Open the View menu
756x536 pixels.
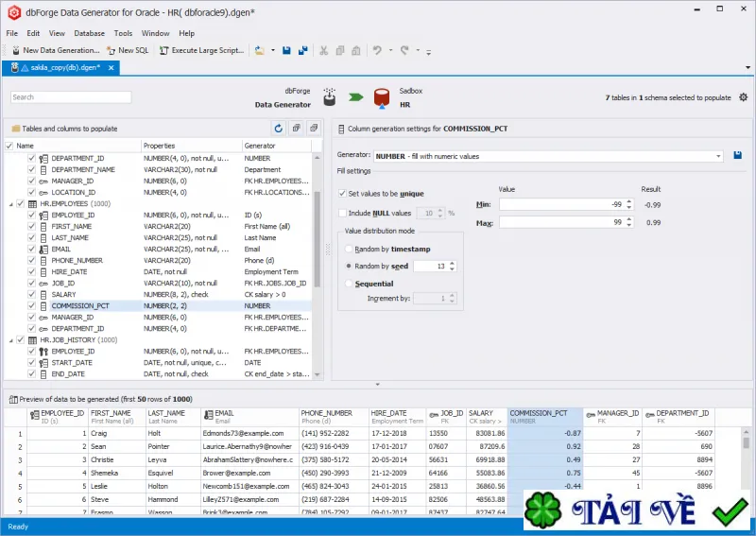click(x=57, y=33)
